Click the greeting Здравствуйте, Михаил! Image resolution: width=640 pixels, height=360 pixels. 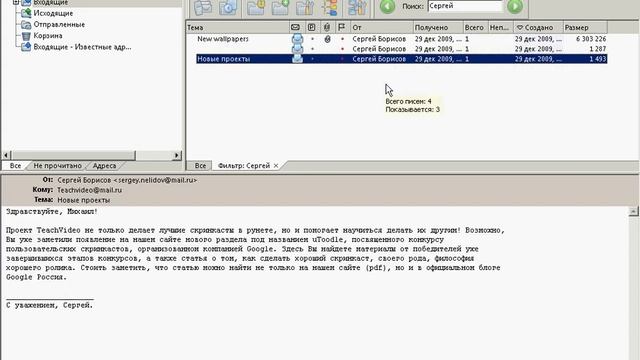[x=52, y=211]
